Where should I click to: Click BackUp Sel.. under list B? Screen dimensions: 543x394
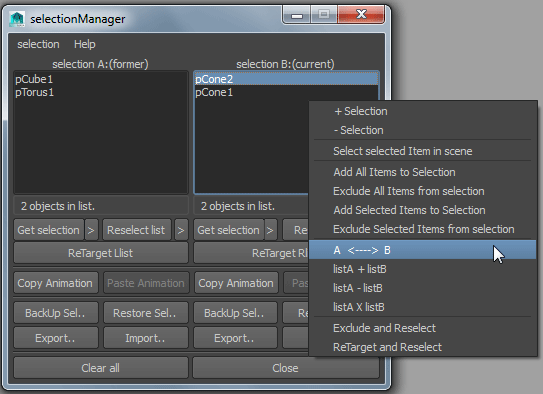coord(235,313)
